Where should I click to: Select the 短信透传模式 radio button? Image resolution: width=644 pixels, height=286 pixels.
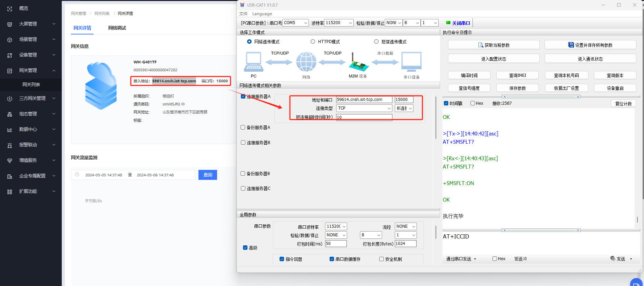point(376,42)
